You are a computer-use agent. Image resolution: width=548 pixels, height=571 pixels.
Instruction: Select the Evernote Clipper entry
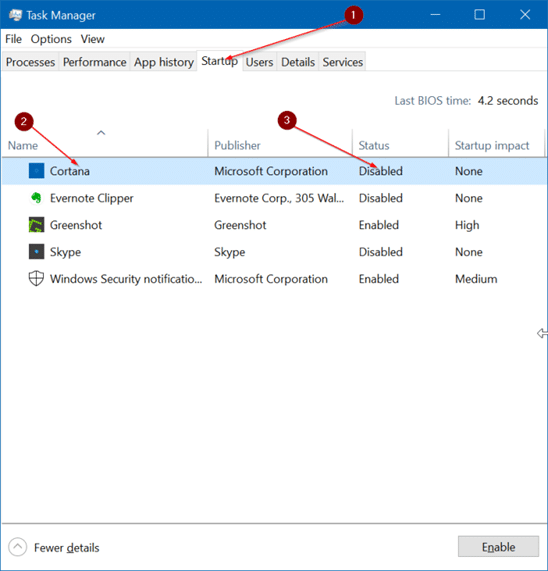(x=92, y=198)
